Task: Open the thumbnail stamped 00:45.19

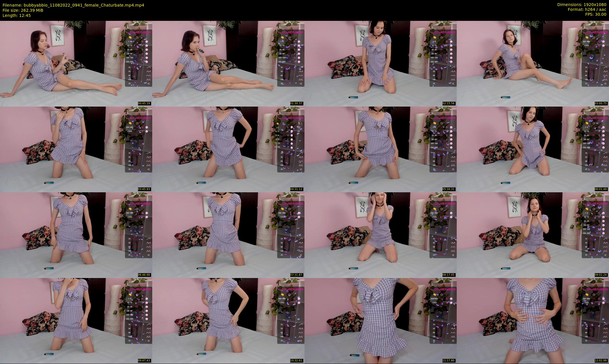Action: pyautogui.click(x=76, y=63)
